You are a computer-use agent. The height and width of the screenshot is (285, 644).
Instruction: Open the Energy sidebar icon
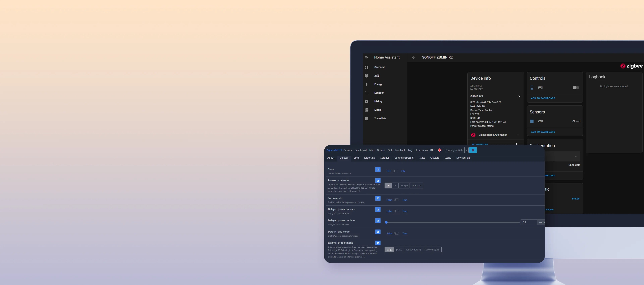366,84
